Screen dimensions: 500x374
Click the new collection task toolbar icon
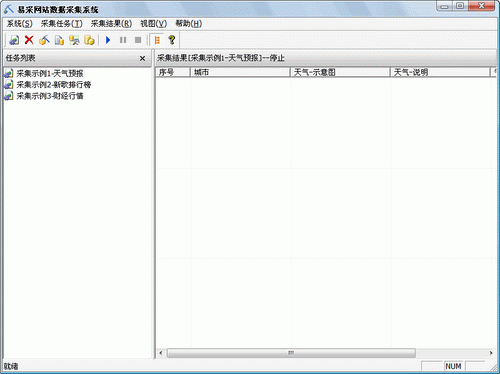[x=14, y=40]
